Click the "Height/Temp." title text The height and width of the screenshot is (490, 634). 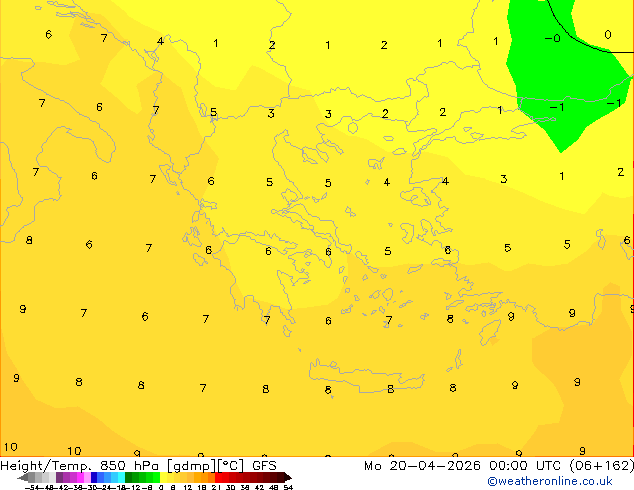click(46, 466)
